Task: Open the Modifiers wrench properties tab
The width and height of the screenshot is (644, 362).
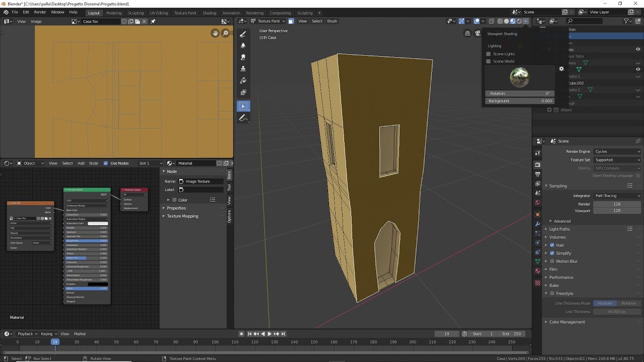Action: (x=537, y=224)
